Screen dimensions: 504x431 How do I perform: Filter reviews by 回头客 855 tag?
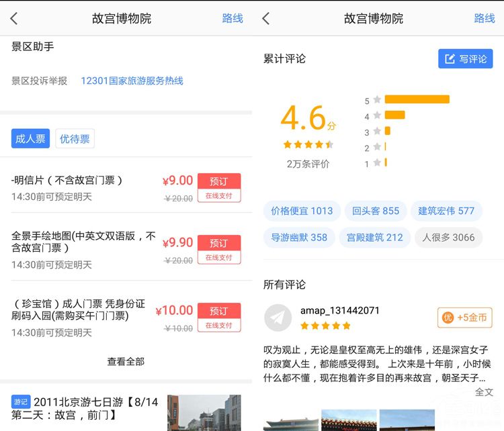coord(376,211)
